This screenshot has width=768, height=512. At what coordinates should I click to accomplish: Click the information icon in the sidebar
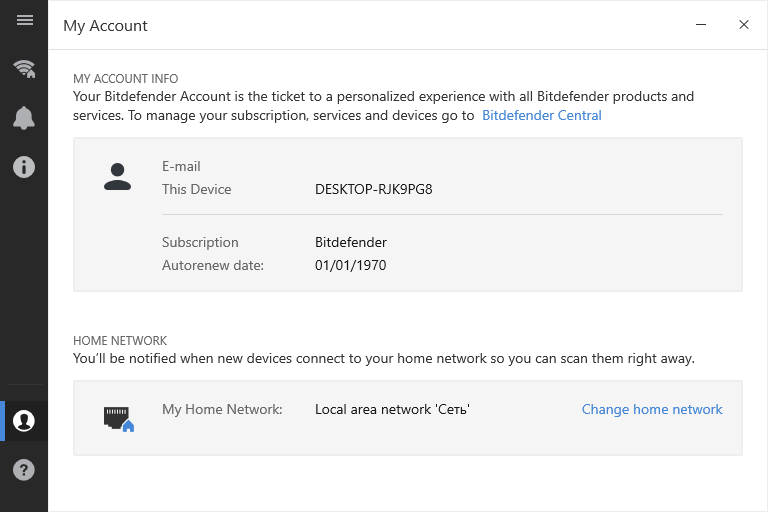click(24, 167)
